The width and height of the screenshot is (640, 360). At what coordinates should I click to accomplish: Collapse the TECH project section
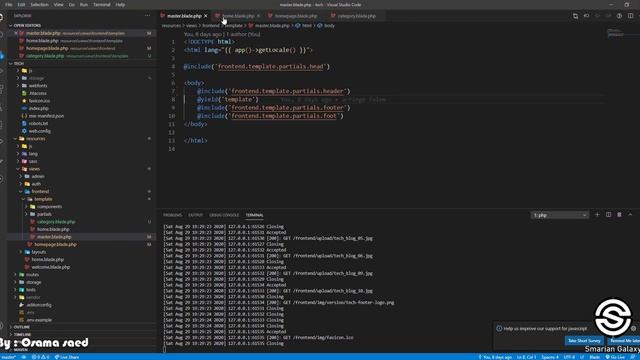coord(82,63)
